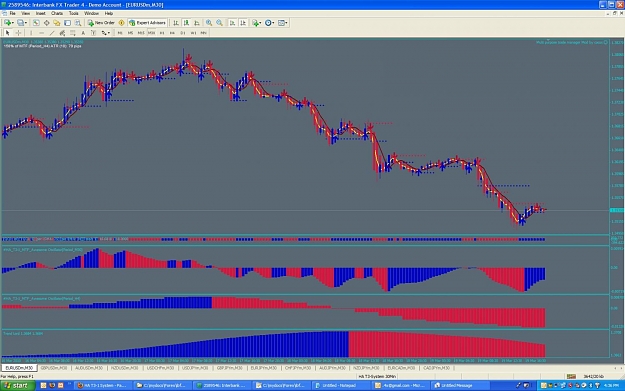The width and height of the screenshot is (625, 391).
Task: Select the text label tool
Action: coord(93,33)
